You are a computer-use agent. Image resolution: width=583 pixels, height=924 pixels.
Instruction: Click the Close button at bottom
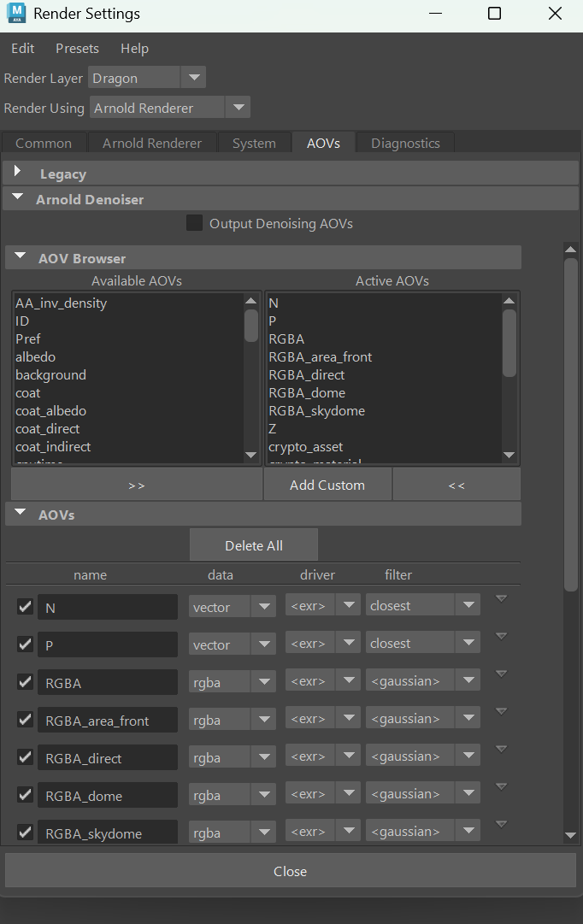pos(291,871)
